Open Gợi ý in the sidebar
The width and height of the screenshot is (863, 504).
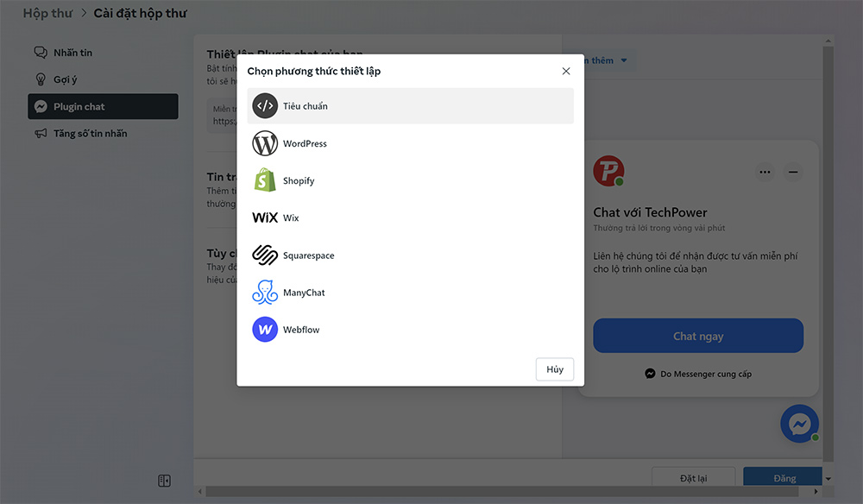click(x=66, y=79)
